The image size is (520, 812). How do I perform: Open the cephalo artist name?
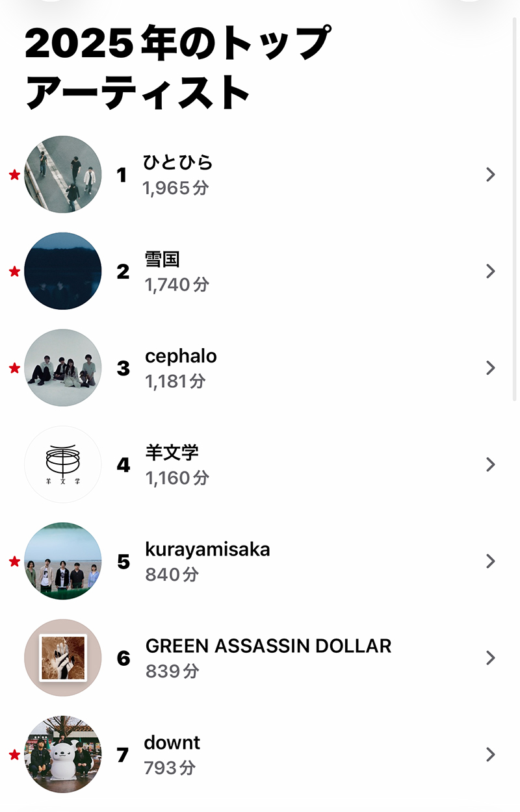click(x=181, y=356)
